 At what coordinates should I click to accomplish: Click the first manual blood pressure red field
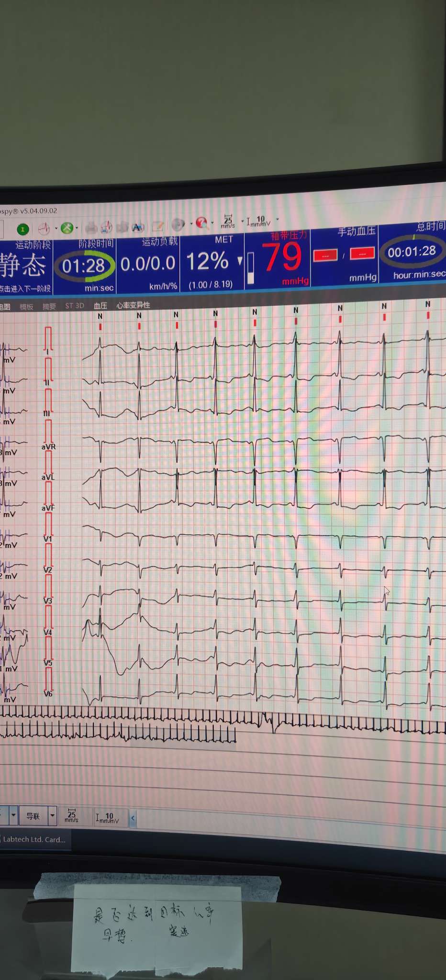pos(325,256)
